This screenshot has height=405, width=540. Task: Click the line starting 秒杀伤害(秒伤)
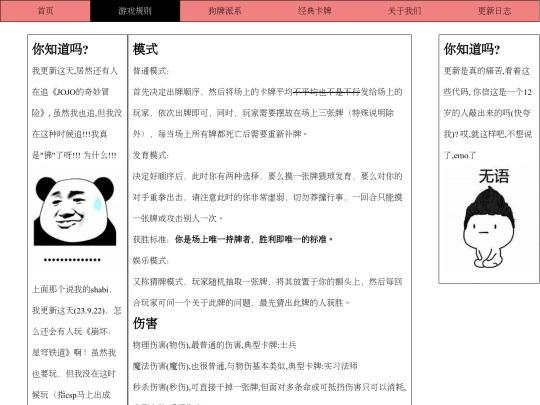[x=270, y=387]
